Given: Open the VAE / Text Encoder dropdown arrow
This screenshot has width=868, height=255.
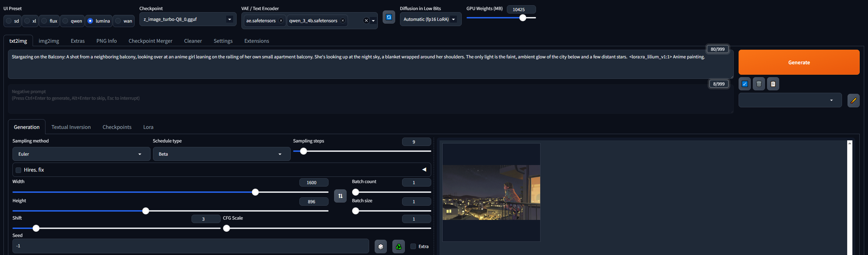Looking at the screenshot, I should click(373, 21).
